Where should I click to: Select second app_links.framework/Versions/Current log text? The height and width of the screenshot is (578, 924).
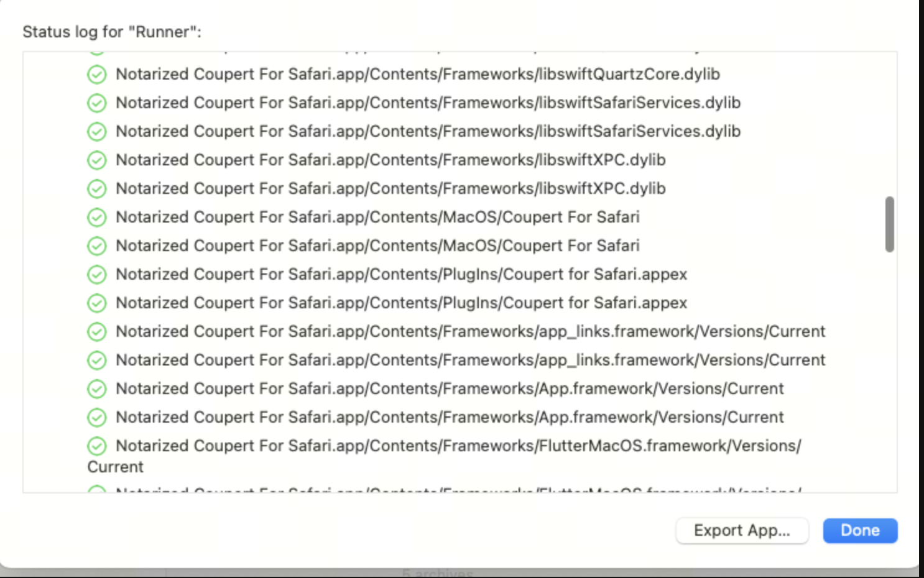pyautogui.click(x=471, y=360)
